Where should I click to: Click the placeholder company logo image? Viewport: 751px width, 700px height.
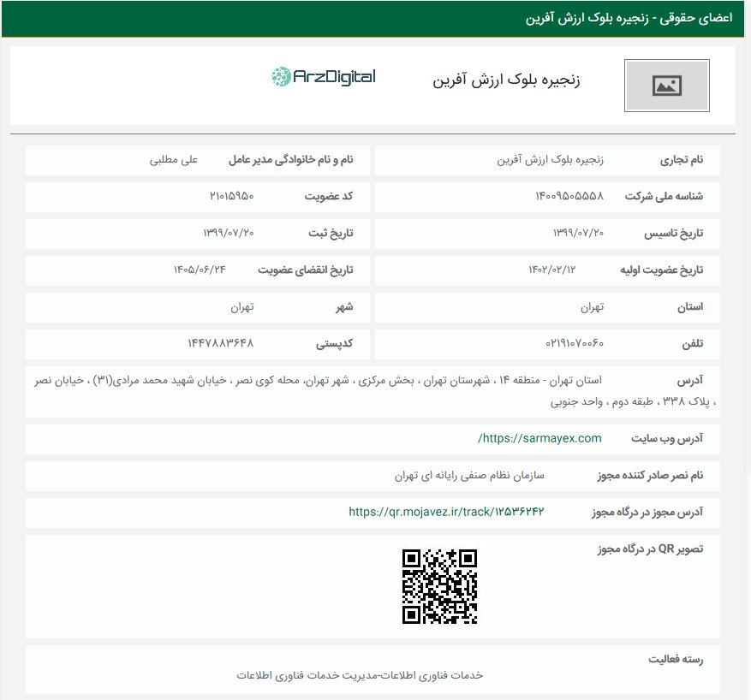click(667, 86)
